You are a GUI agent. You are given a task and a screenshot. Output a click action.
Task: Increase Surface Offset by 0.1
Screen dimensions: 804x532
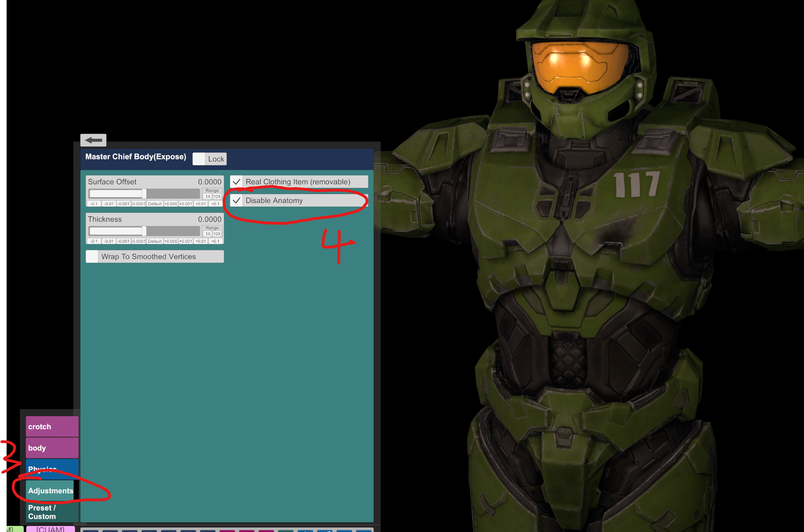(215, 204)
